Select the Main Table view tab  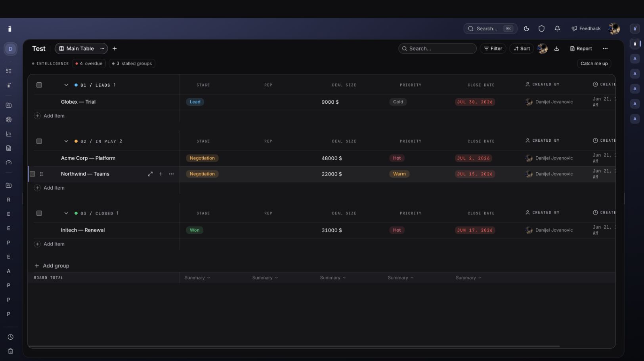pos(81,49)
